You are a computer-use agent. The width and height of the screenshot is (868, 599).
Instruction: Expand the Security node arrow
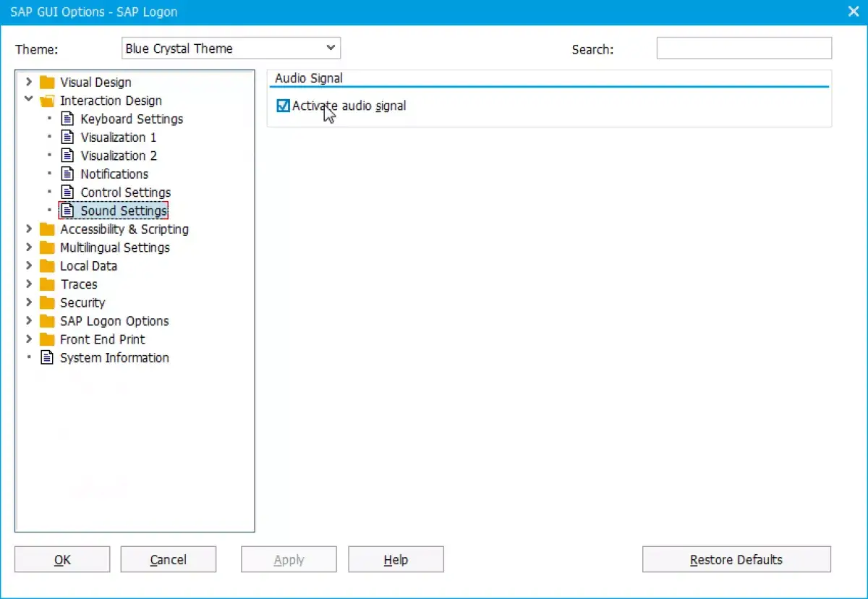(29, 302)
